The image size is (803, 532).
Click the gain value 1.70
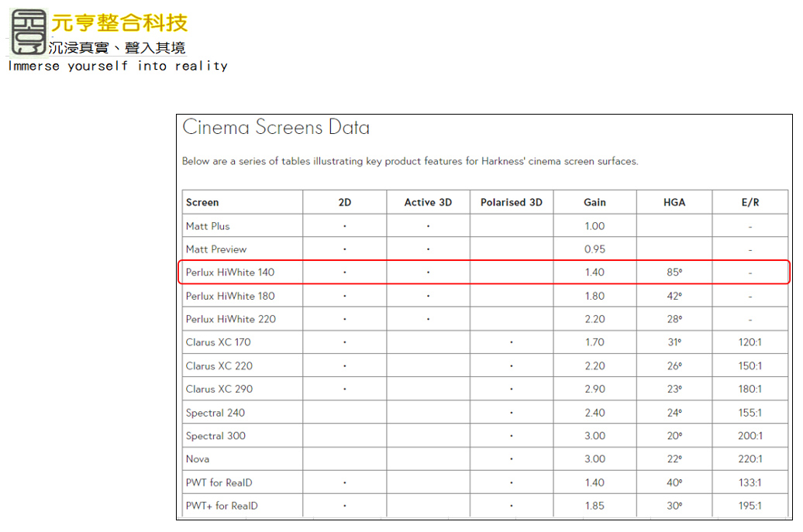coord(594,342)
